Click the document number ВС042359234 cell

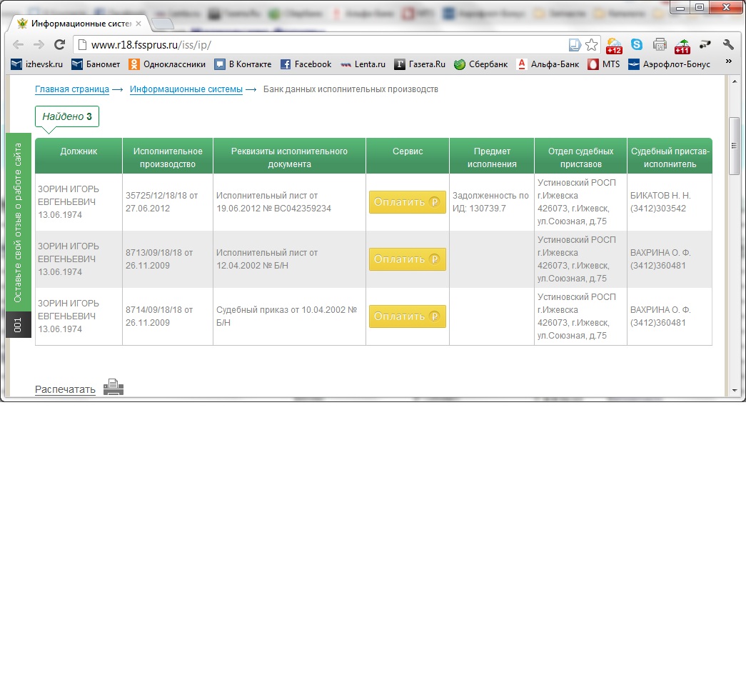tap(289, 202)
